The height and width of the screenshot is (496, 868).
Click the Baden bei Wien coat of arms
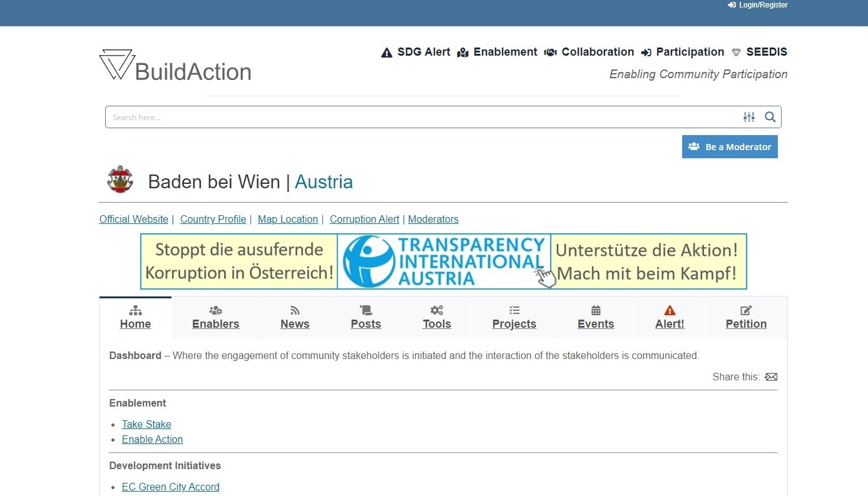click(x=120, y=180)
